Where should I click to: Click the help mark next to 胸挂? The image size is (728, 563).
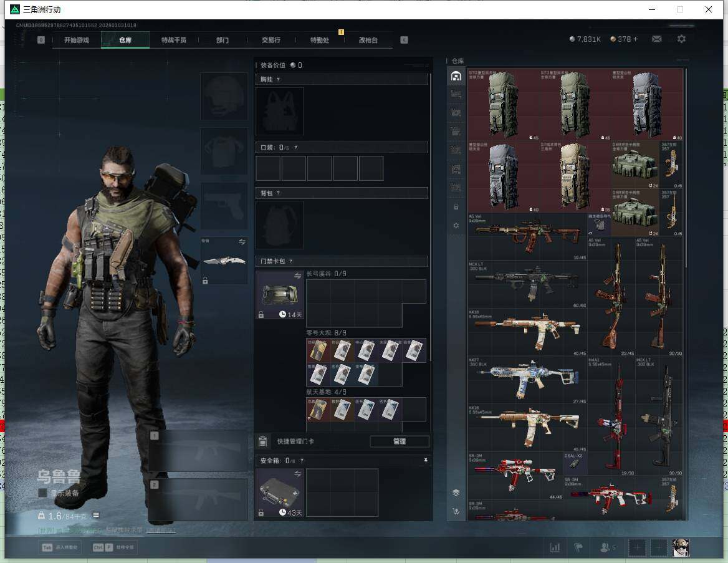278,79
